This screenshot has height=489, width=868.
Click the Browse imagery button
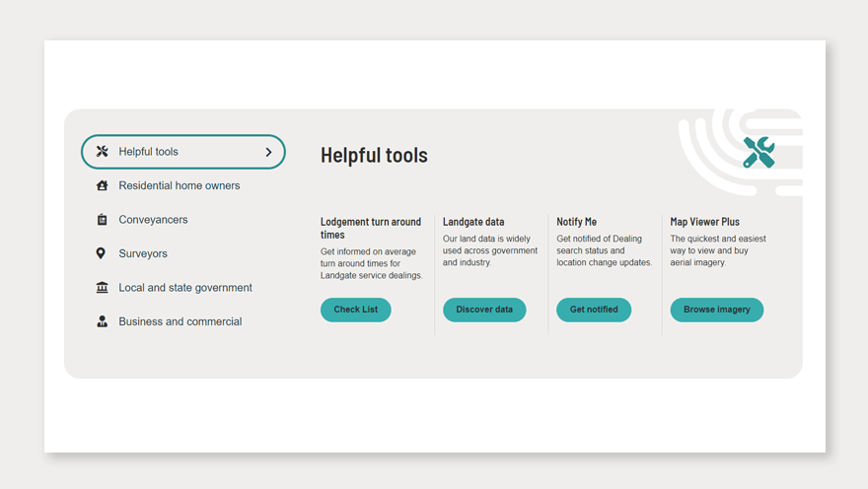pyautogui.click(x=716, y=310)
